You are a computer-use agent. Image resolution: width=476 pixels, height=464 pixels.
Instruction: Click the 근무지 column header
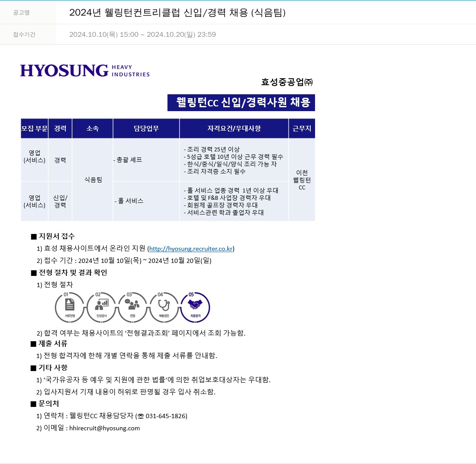302,128
